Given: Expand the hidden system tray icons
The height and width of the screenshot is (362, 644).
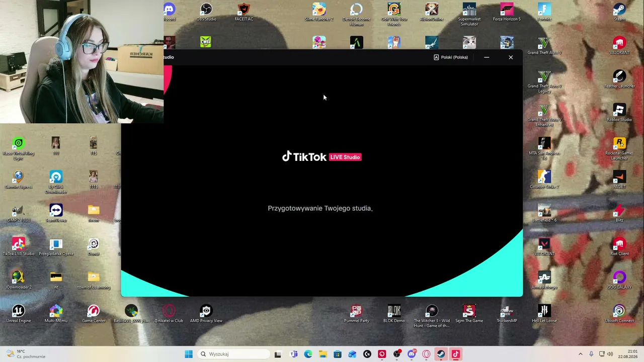Looking at the screenshot, I should pos(580,354).
